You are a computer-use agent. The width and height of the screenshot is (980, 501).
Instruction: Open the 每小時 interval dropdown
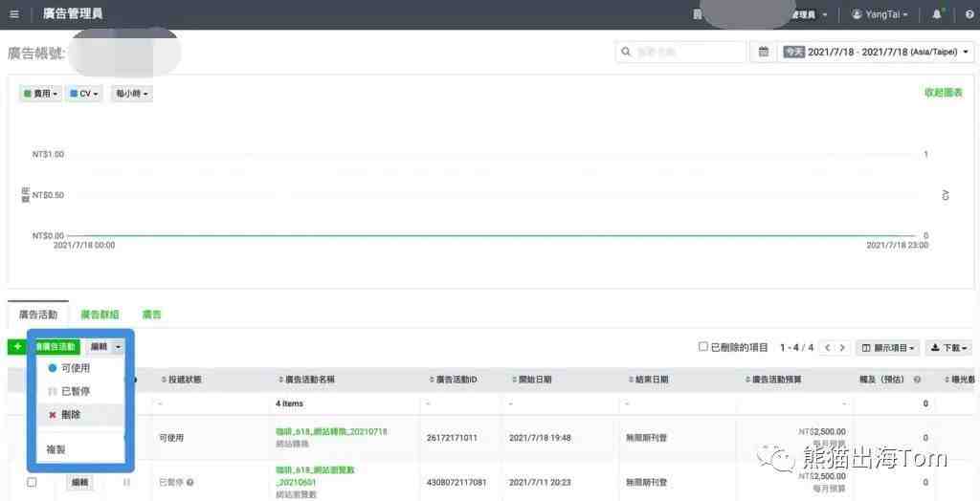point(131,94)
